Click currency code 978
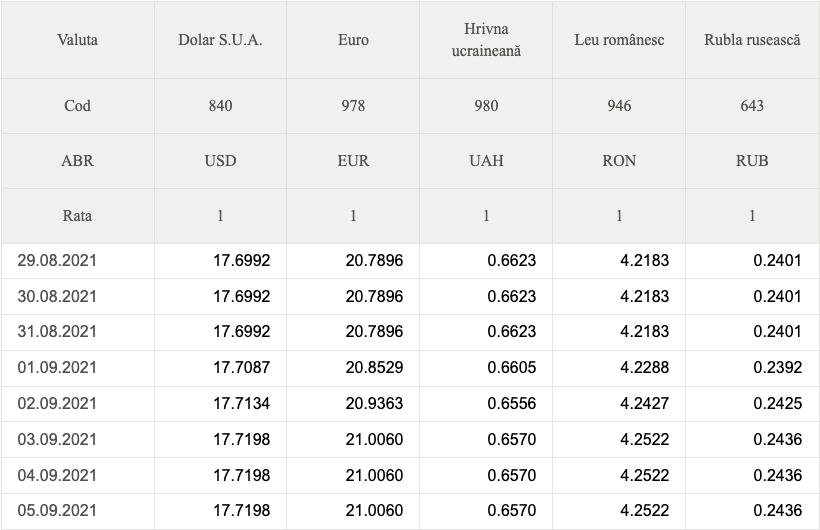Image resolution: width=820 pixels, height=530 pixels. (x=353, y=105)
